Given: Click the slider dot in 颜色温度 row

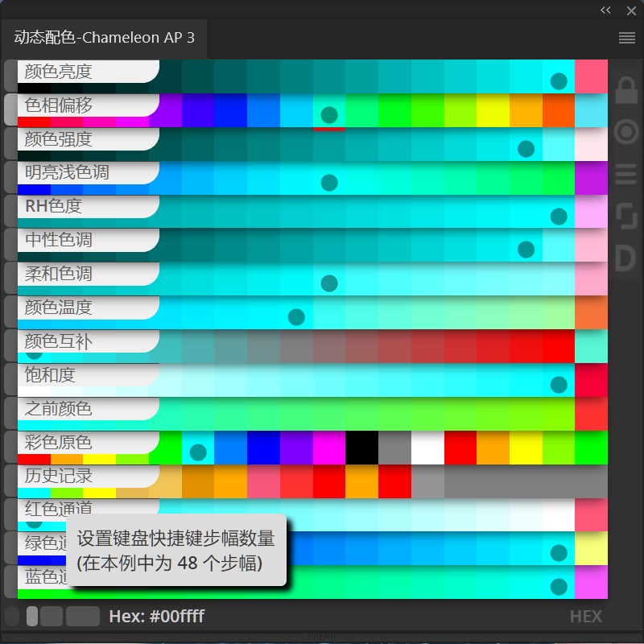Looking at the screenshot, I should 296,317.
